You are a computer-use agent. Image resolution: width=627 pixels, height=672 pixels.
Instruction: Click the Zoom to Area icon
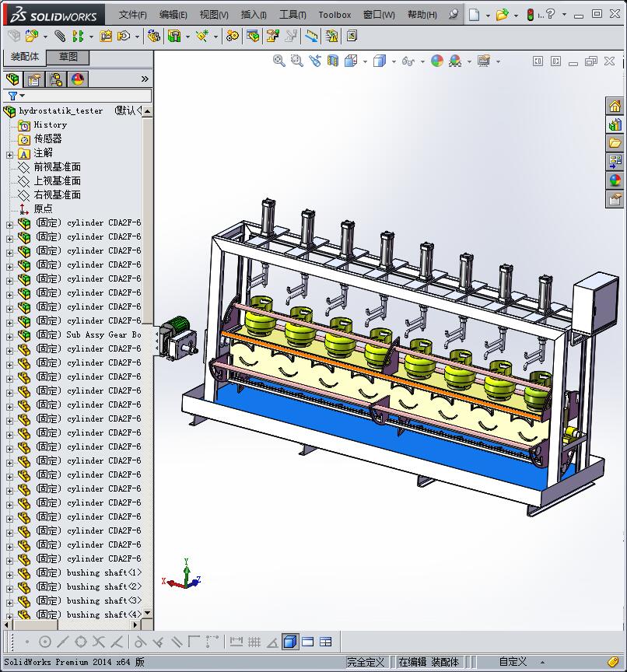(x=296, y=61)
